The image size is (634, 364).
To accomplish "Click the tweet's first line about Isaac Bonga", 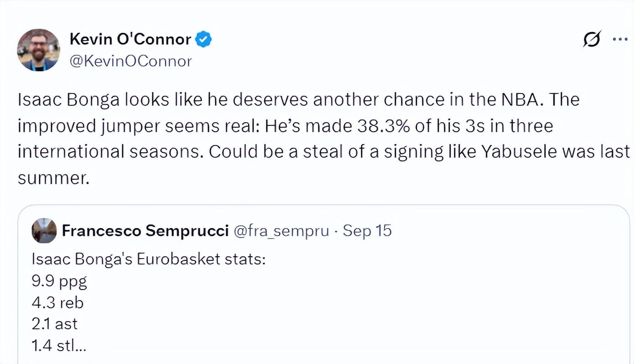I will point(298,100).
